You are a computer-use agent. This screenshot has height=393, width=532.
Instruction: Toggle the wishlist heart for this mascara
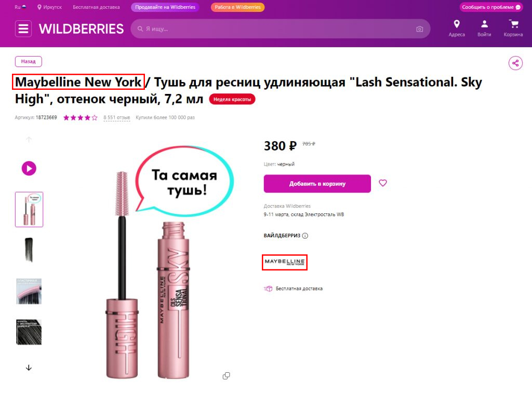pos(383,183)
